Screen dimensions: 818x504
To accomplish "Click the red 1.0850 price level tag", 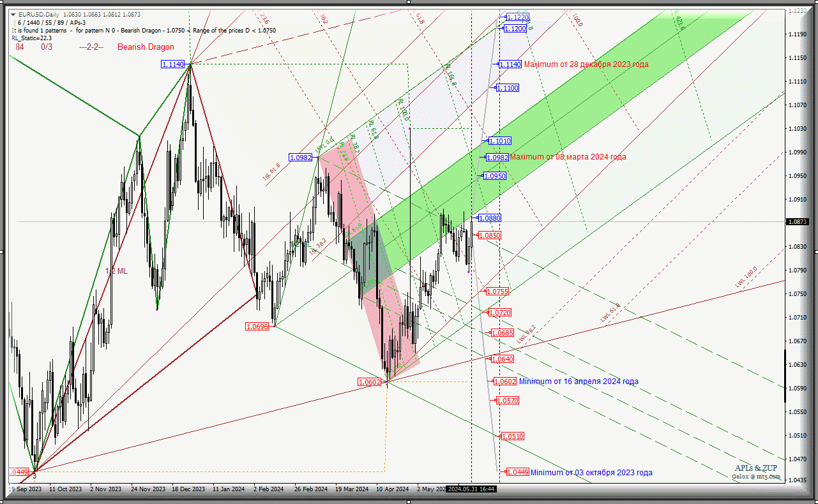I will 489,235.
